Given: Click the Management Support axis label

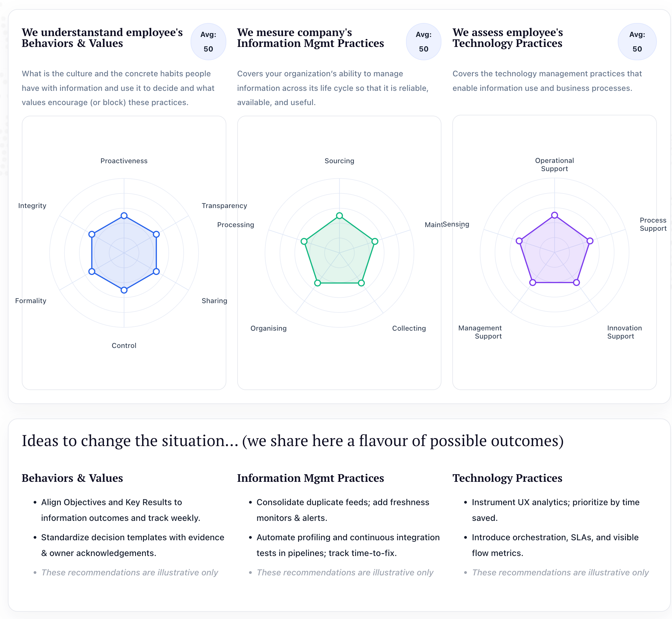Looking at the screenshot, I should [x=480, y=332].
